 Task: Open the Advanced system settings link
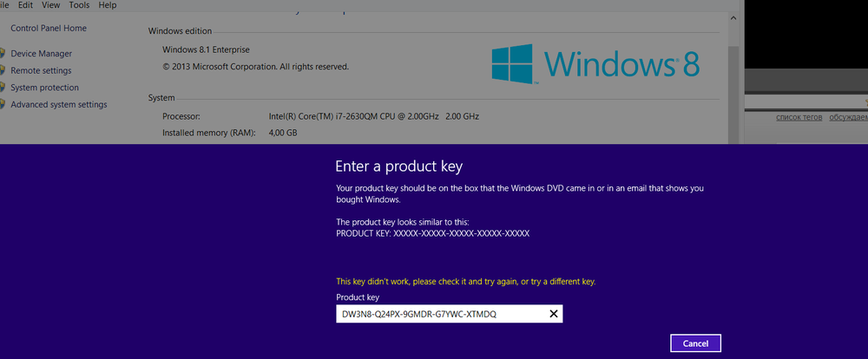point(58,105)
